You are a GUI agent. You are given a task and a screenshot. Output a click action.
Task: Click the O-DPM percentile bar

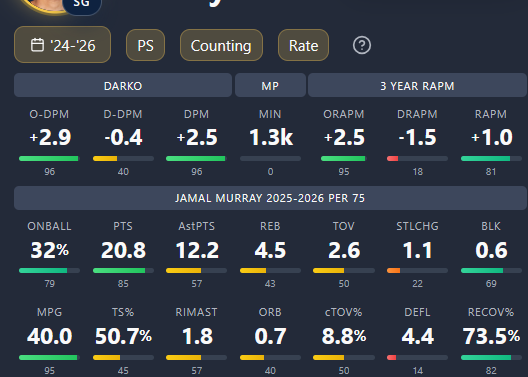click(50, 159)
